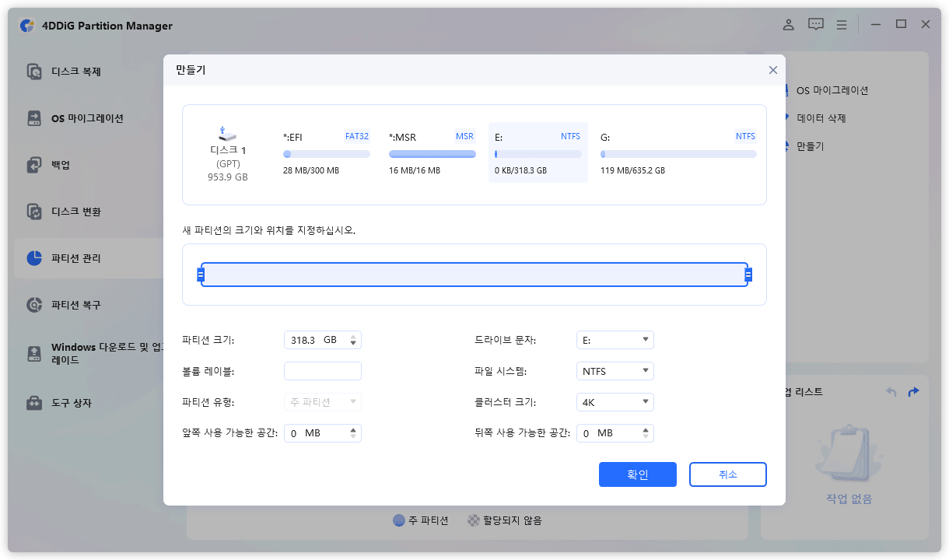Click the left resize handle of partition slider
This screenshot has width=949, height=560.
(200, 274)
